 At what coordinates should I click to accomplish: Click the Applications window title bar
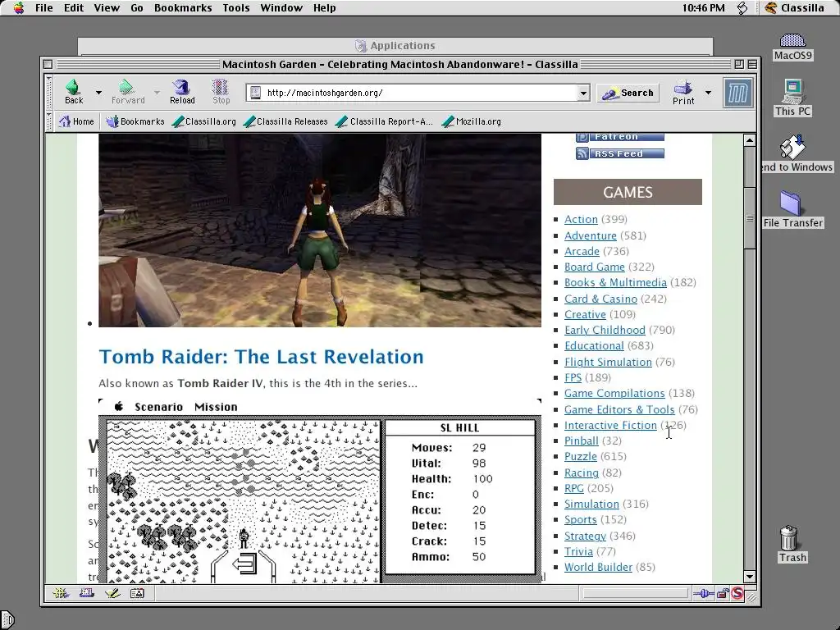(x=395, y=46)
